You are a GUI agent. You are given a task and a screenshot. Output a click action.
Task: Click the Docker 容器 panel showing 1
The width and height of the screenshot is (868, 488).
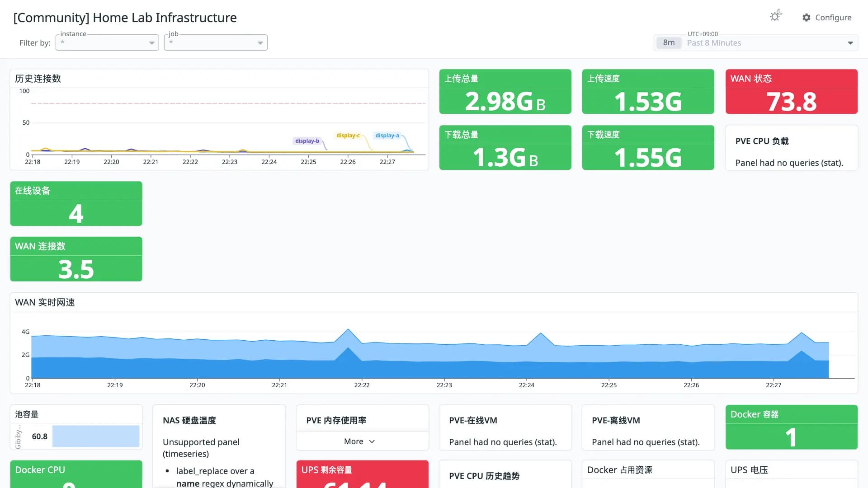point(791,427)
